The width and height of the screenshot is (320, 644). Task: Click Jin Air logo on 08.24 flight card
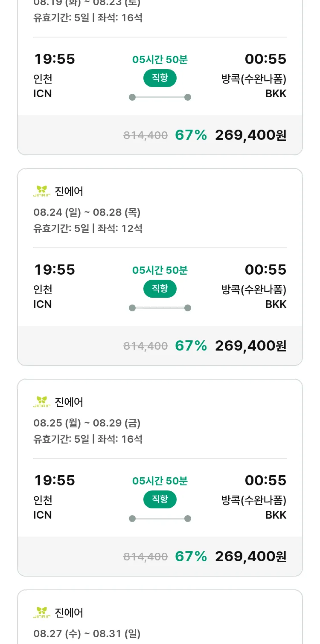coord(42,191)
